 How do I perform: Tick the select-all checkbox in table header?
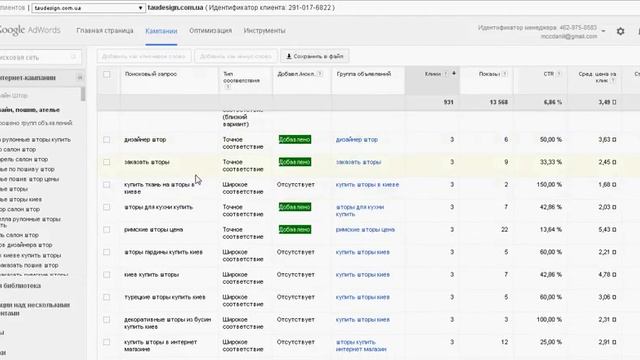(x=107, y=74)
